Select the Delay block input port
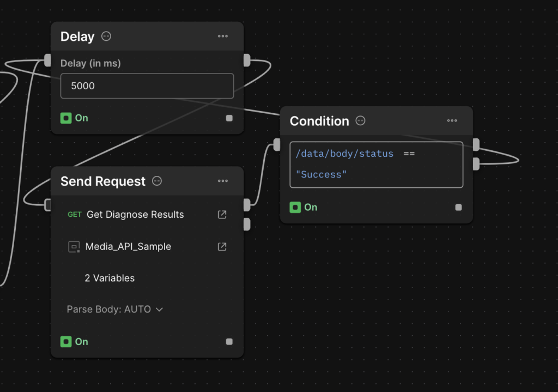This screenshot has height=392, width=558. 48,60
